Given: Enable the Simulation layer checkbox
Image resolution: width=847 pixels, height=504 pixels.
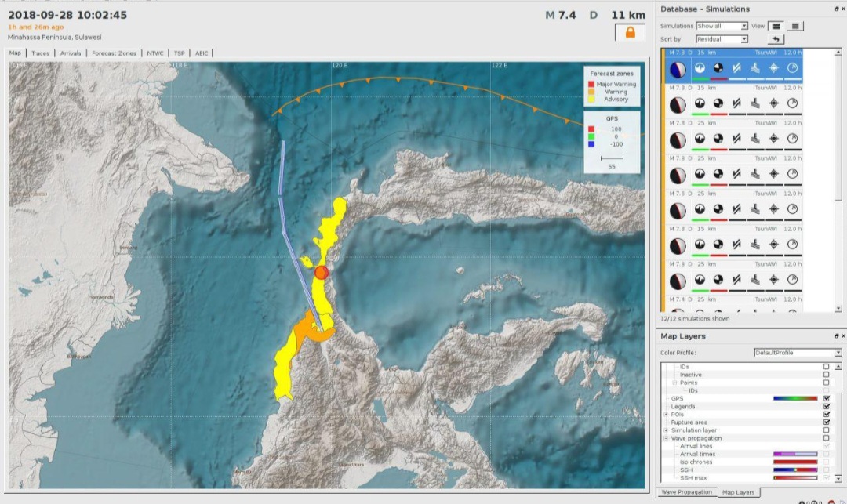Looking at the screenshot, I should coord(826,430).
